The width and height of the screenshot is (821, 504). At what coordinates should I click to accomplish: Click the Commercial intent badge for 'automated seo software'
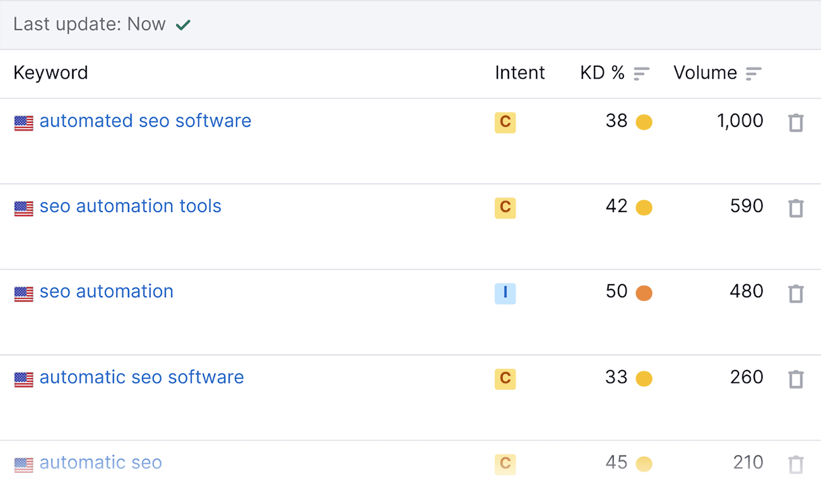505,122
